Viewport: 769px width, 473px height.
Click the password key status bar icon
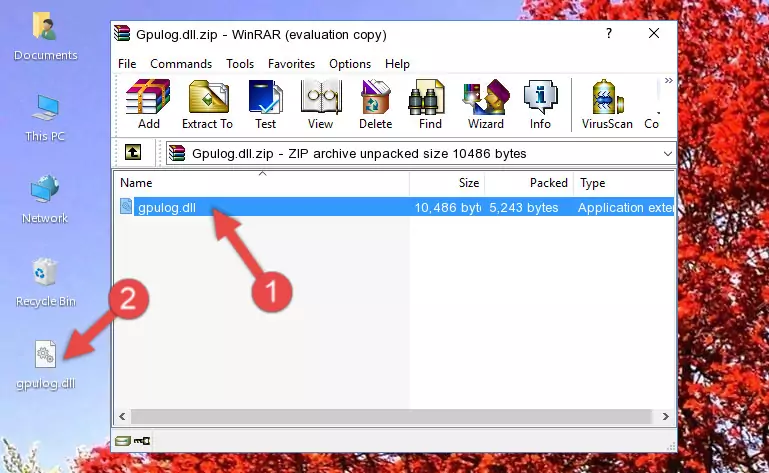(142, 441)
